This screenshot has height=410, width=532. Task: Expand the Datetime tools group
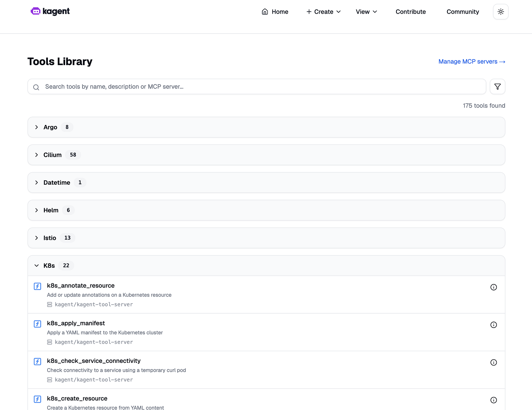[x=266, y=182]
